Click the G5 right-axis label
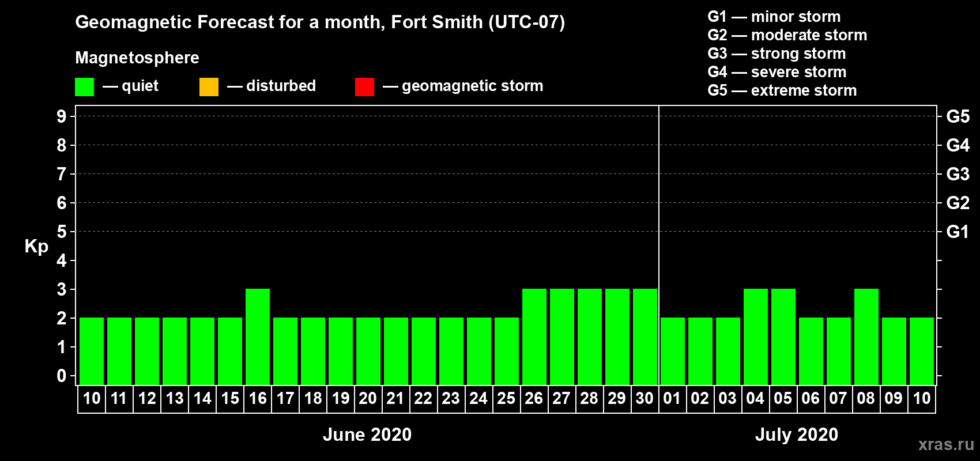The height and width of the screenshot is (461, 980). pos(958,116)
